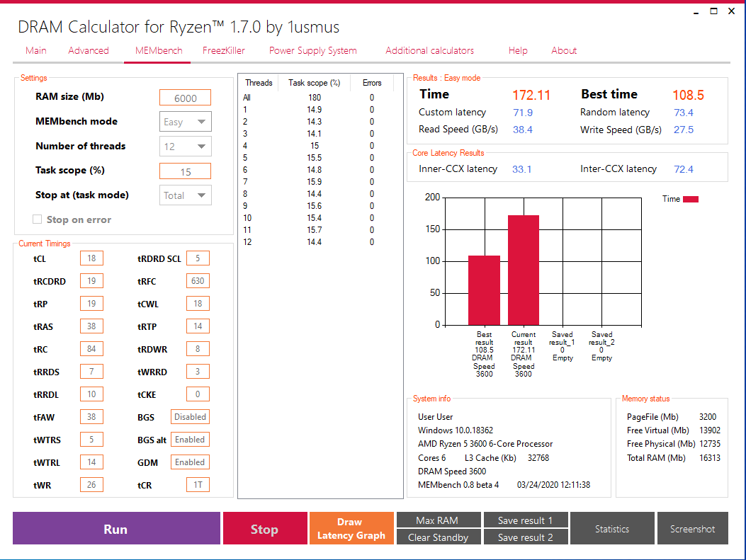Image resolution: width=746 pixels, height=560 pixels.
Task: Click the Current result bar in chart
Action: click(524, 270)
